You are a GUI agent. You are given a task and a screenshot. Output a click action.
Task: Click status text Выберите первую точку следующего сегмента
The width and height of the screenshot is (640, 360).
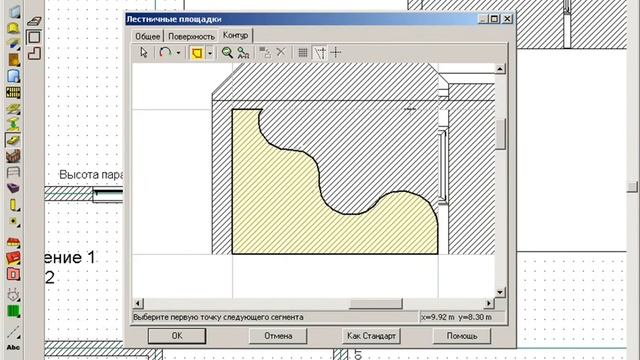[218, 317]
